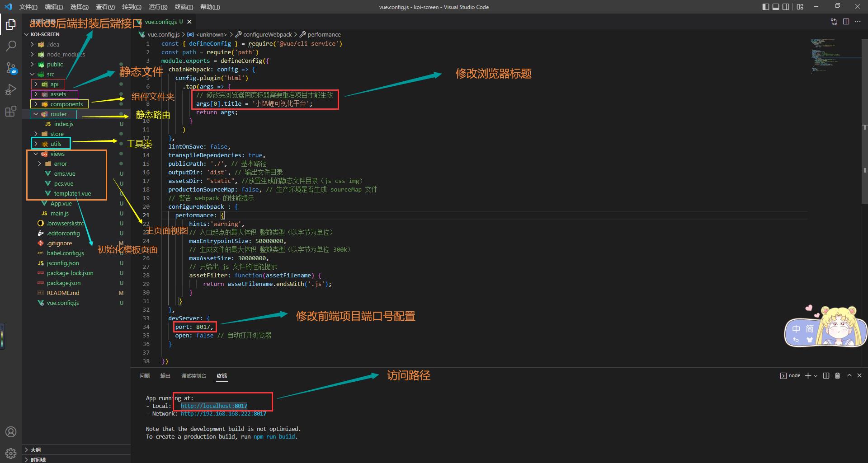The width and height of the screenshot is (868, 463).
Task: Expand the store folder
Action: click(x=76, y=134)
